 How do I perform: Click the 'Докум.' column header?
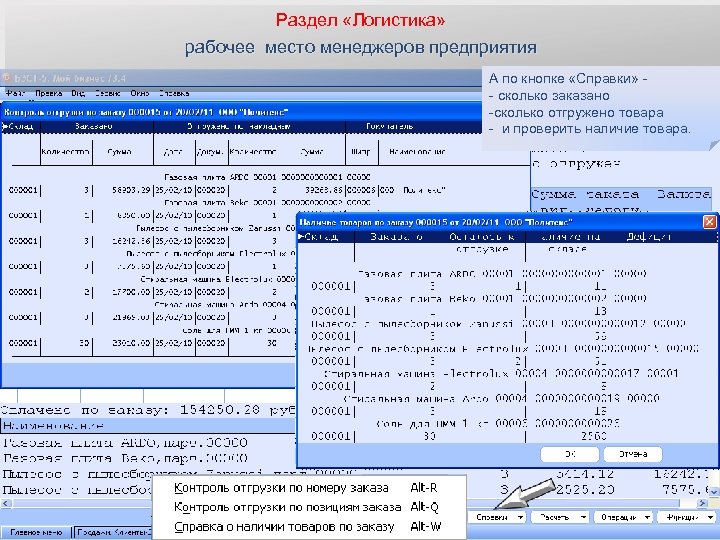coord(210,152)
